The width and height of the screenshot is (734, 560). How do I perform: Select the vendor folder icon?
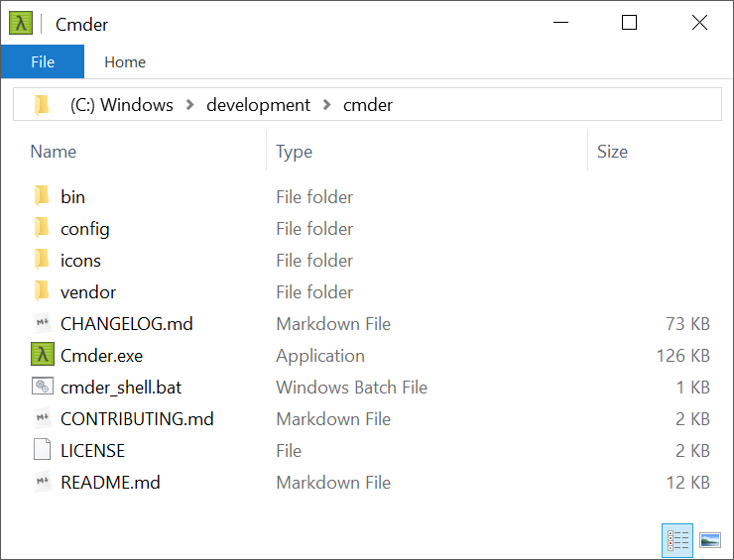coord(42,291)
